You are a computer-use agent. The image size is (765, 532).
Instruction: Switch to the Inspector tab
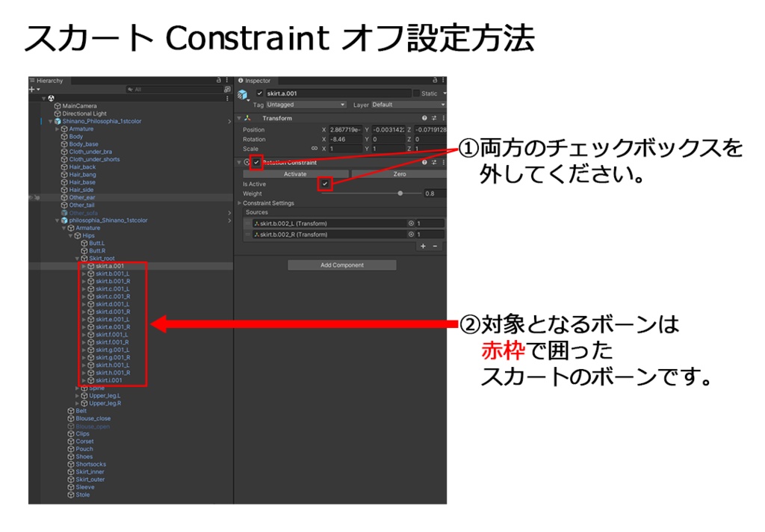255,81
